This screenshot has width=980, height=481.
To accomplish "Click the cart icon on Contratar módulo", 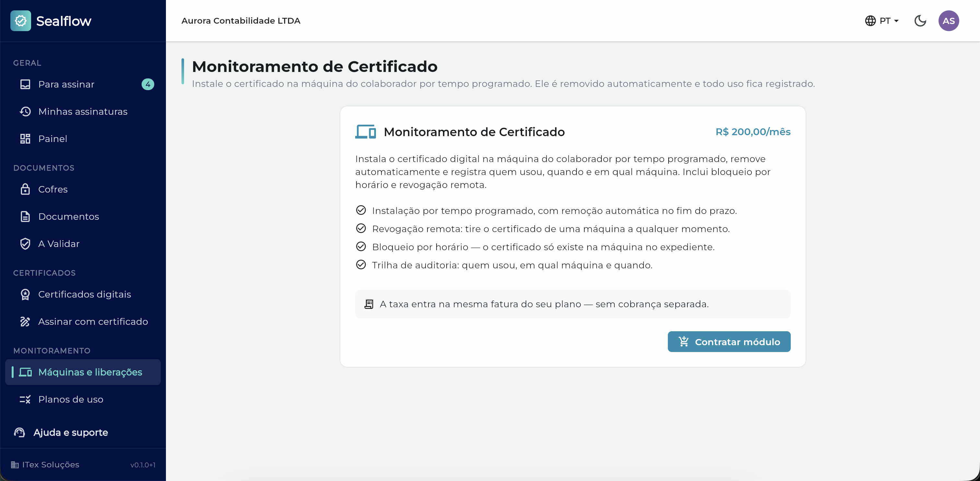I will pyautogui.click(x=683, y=342).
